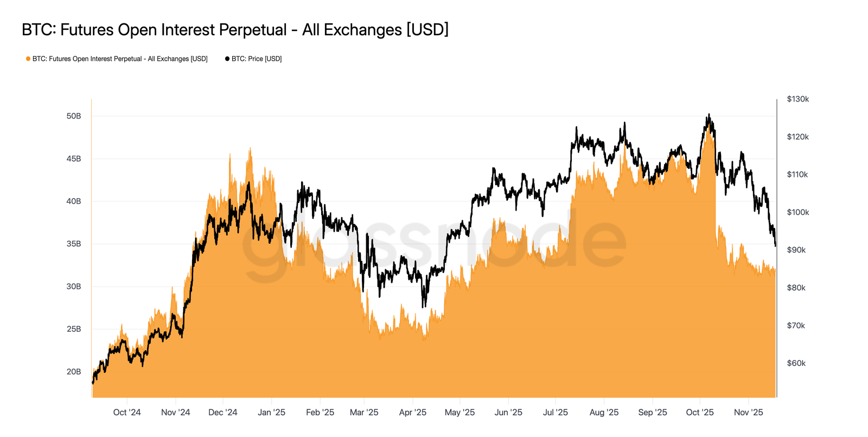Click the 50B left axis label

[74, 116]
